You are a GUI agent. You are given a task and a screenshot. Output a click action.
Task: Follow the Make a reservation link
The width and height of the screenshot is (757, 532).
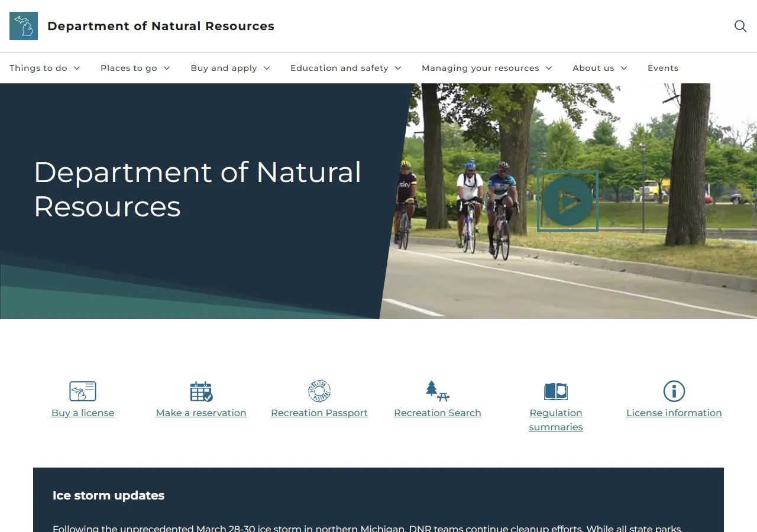click(201, 413)
